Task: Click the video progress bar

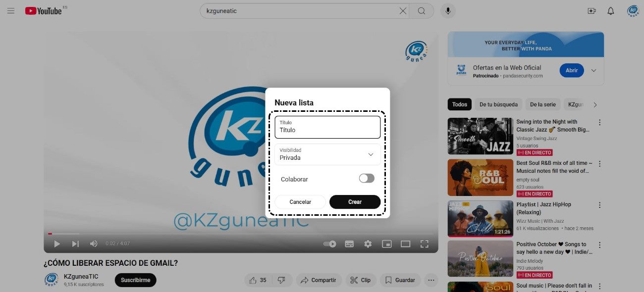Action: (x=241, y=234)
